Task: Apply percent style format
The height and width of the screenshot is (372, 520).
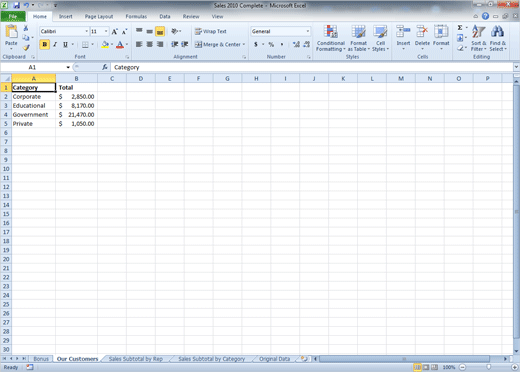Action: pos(271,44)
